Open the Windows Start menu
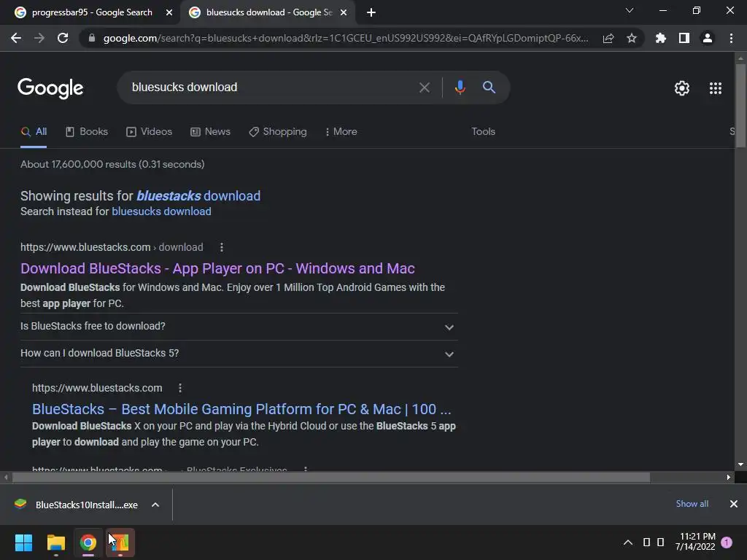 23,542
